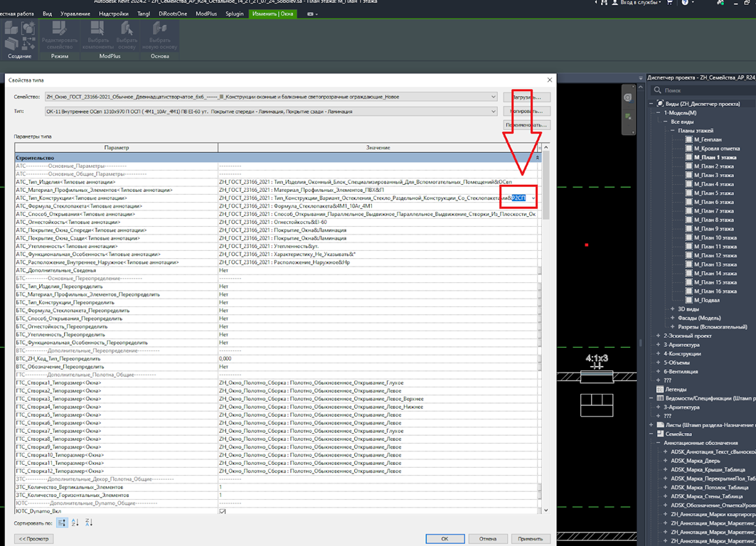The height and width of the screenshot is (546, 756).
Task: Expand the Фасады (Модель) node
Action: 673,318
